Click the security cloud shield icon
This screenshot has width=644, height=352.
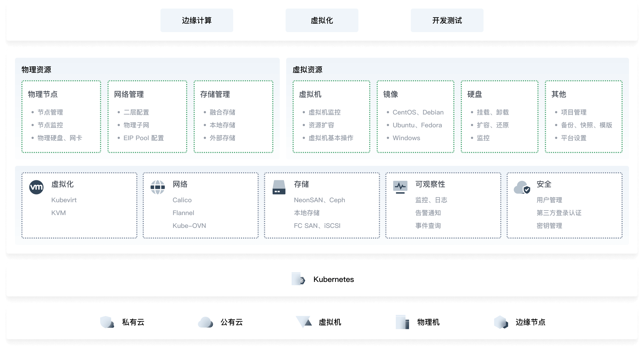[x=522, y=187]
